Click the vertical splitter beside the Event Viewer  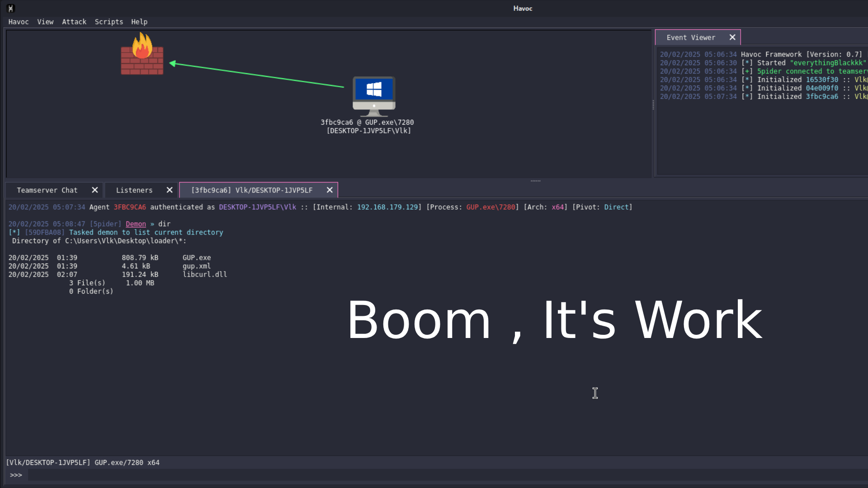653,105
